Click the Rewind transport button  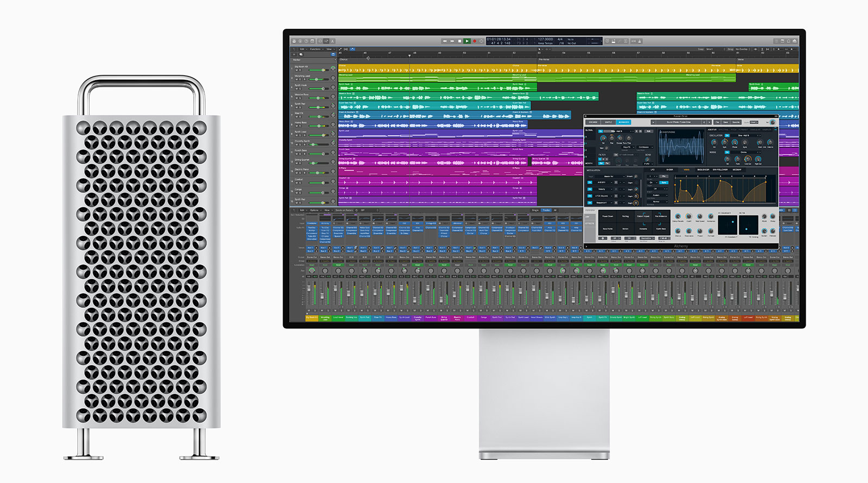pyautogui.click(x=445, y=41)
